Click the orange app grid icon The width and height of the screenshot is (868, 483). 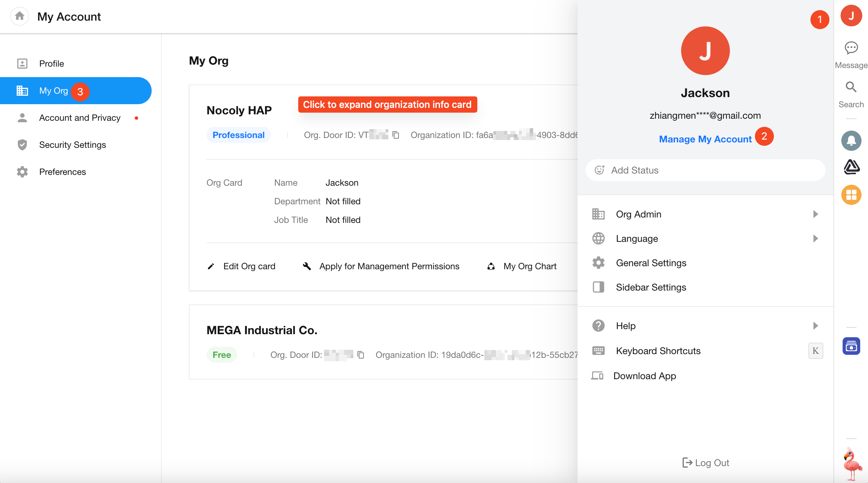[851, 195]
